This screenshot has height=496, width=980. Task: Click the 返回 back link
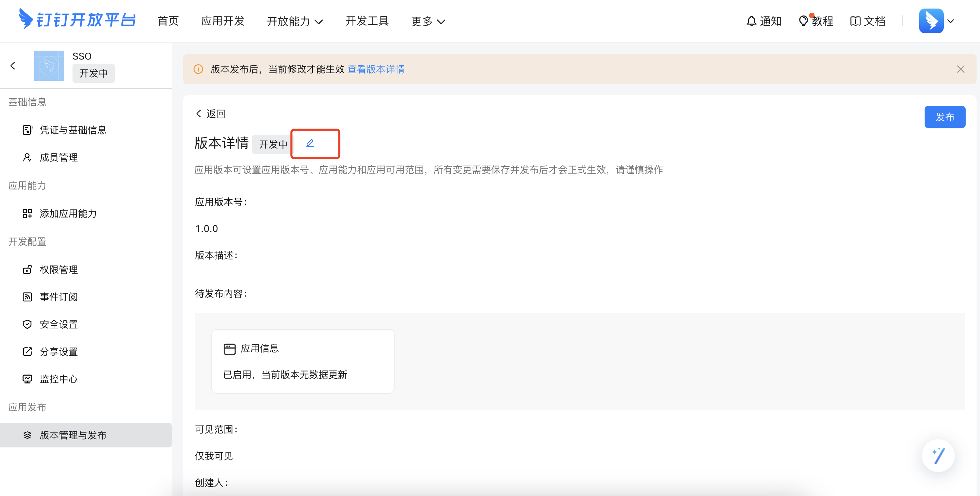click(x=210, y=114)
